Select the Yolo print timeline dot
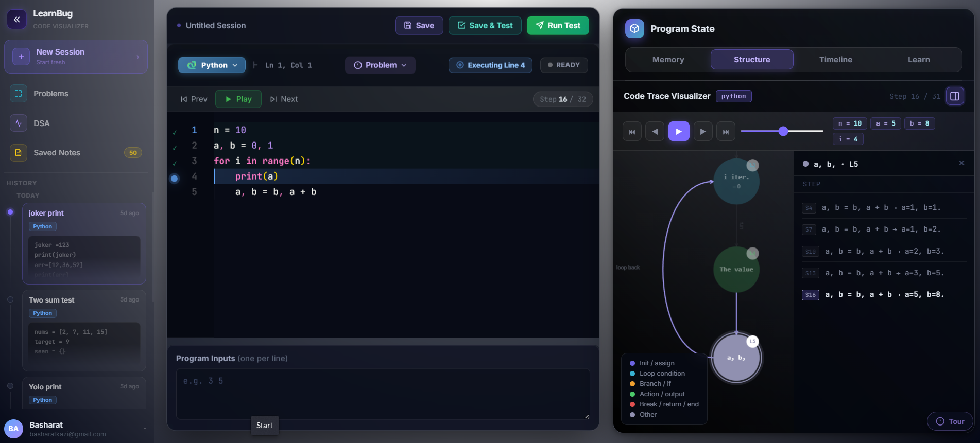The height and width of the screenshot is (443, 980). tap(10, 386)
